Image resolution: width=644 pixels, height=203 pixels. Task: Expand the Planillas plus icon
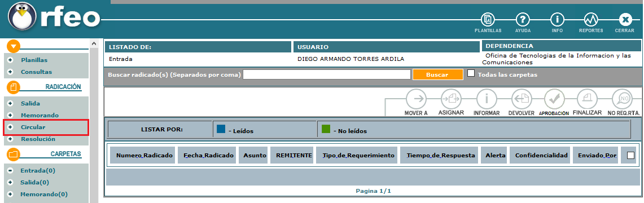pyautogui.click(x=10, y=60)
